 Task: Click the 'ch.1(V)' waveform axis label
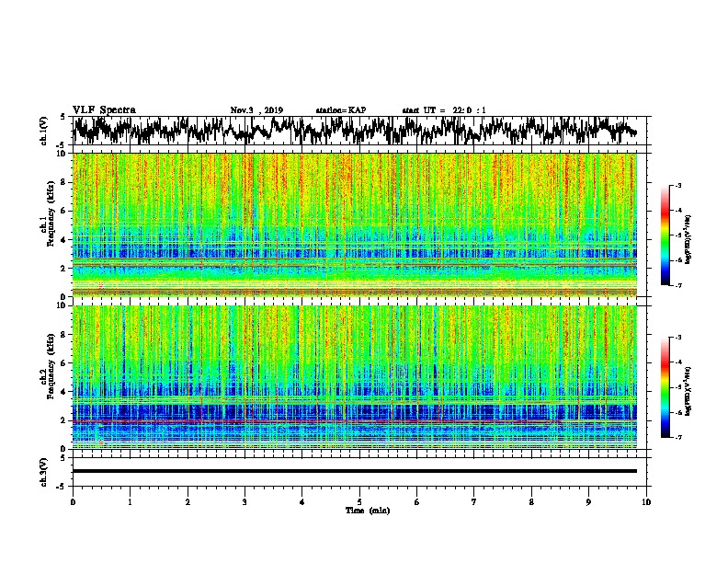click(x=44, y=131)
